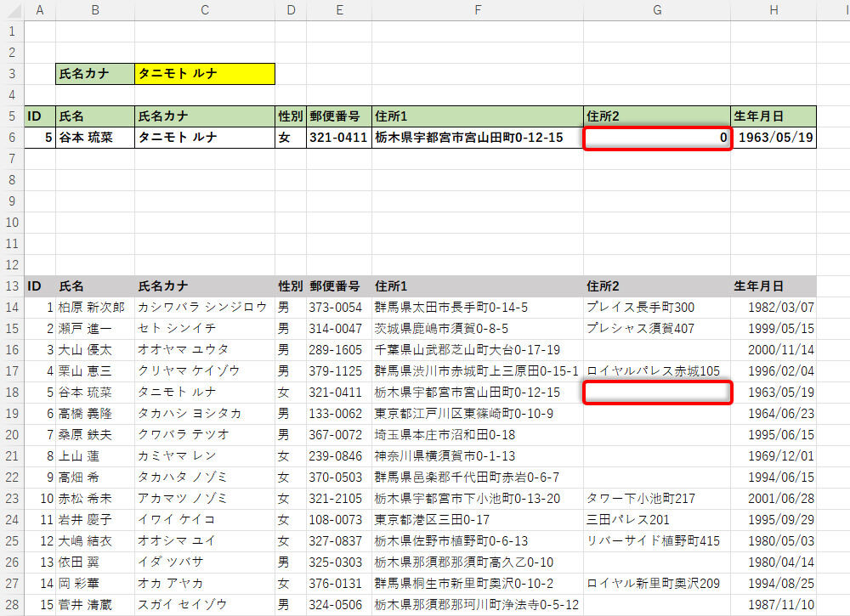Click cell 岩井 慶子

(95, 519)
